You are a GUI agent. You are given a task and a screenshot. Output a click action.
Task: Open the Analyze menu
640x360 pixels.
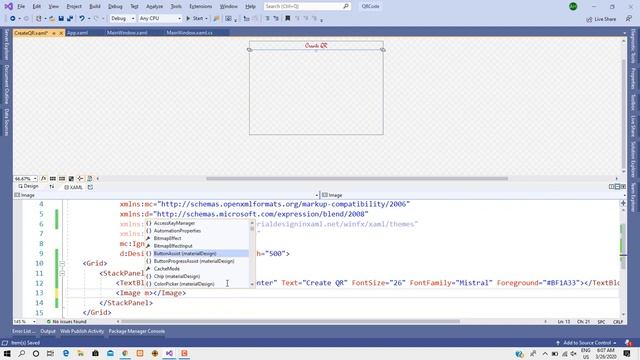(x=154, y=7)
